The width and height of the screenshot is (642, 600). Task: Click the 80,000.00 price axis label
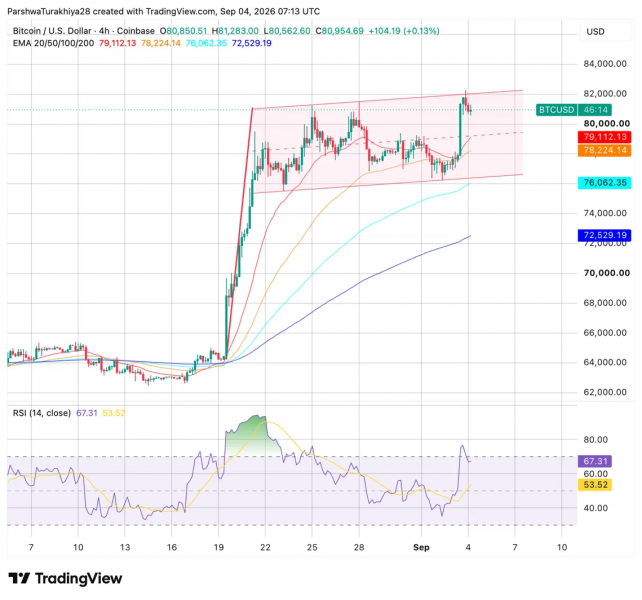coord(606,124)
